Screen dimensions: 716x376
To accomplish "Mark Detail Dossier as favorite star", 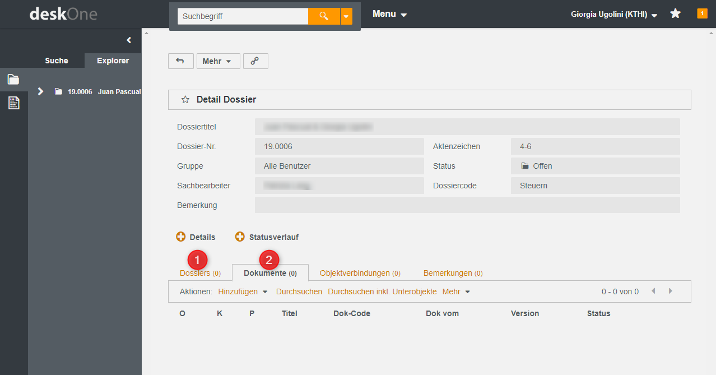I will point(185,100).
